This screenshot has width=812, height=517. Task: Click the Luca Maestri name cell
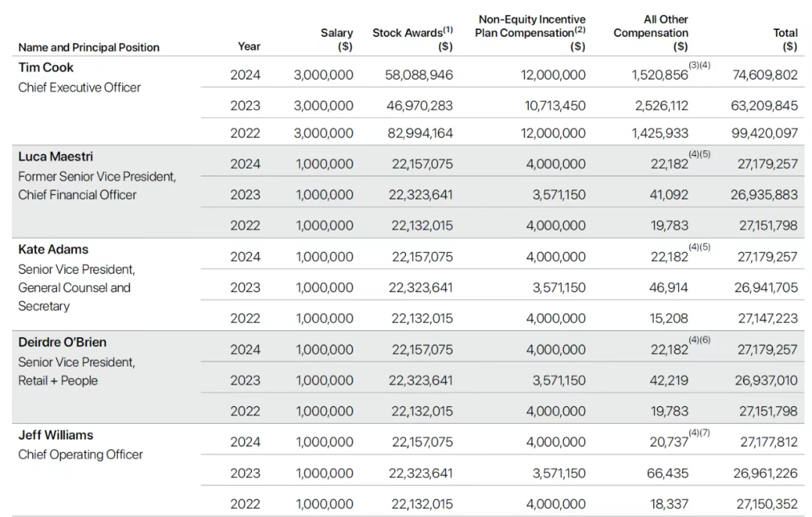tap(55, 157)
